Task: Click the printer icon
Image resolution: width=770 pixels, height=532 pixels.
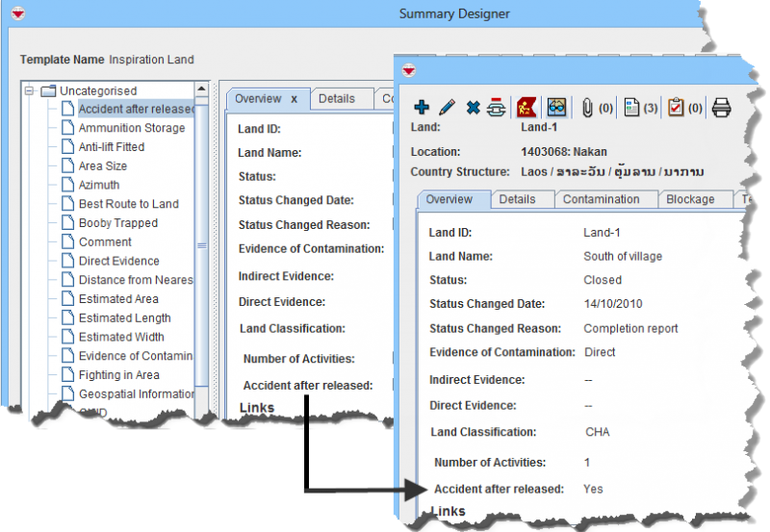Action: point(721,108)
